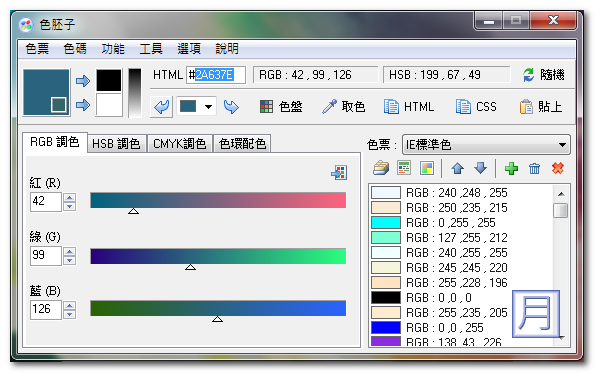Click the color swatch grid view icon
The width and height of the screenshot is (595, 373).
tap(427, 168)
